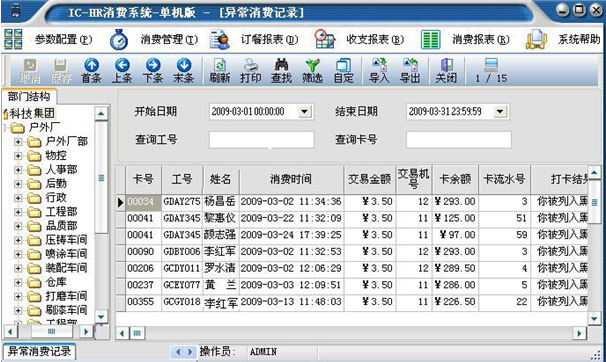Click the 消费时间 column header

pos(291,179)
